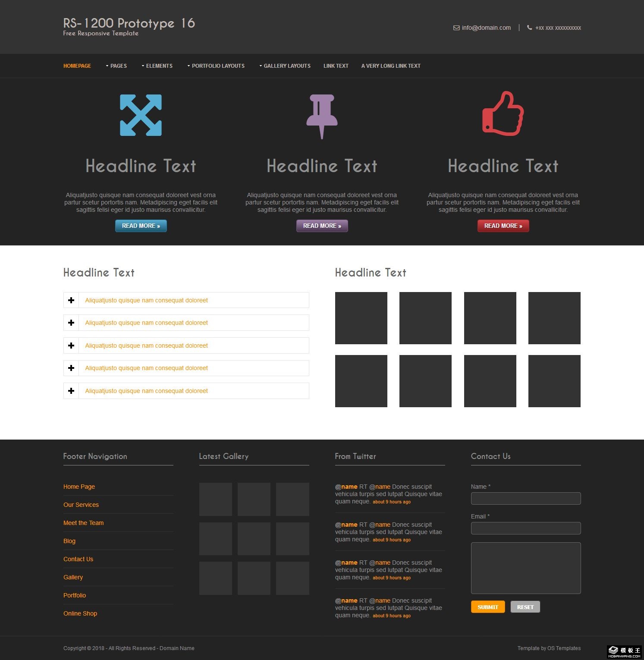The image size is (644, 660).
Task: Click the Email input field
Action: coord(525,528)
